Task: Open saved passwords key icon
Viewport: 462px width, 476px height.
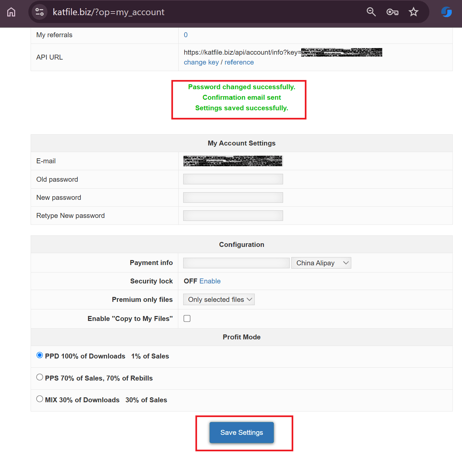Action: 392,12
